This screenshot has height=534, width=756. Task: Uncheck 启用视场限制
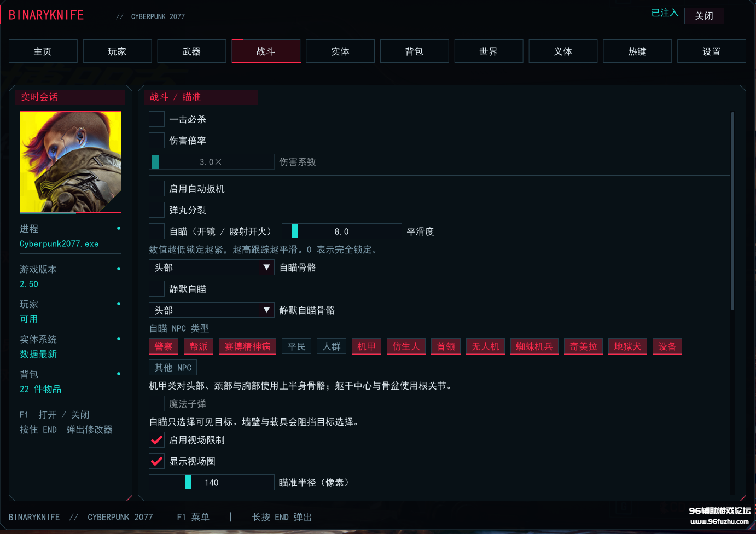pyautogui.click(x=156, y=440)
